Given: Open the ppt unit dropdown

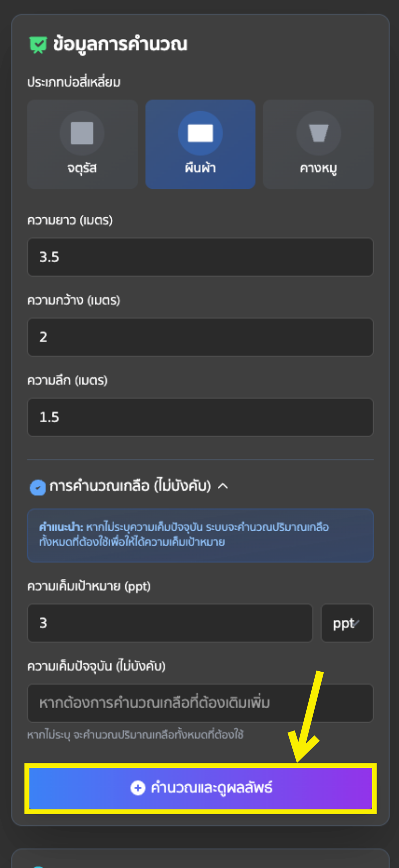Looking at the screenshot, I should tap(347, 623).
